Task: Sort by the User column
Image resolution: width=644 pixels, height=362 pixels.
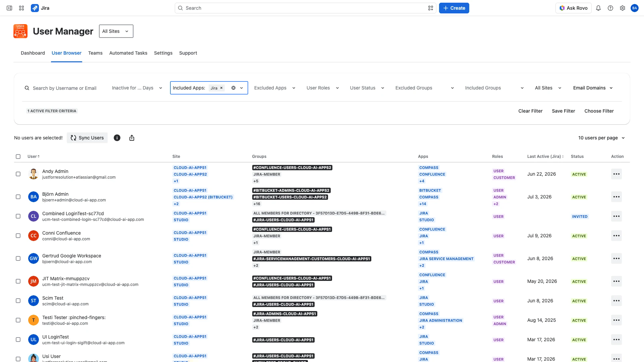Action: pos(34,157)
